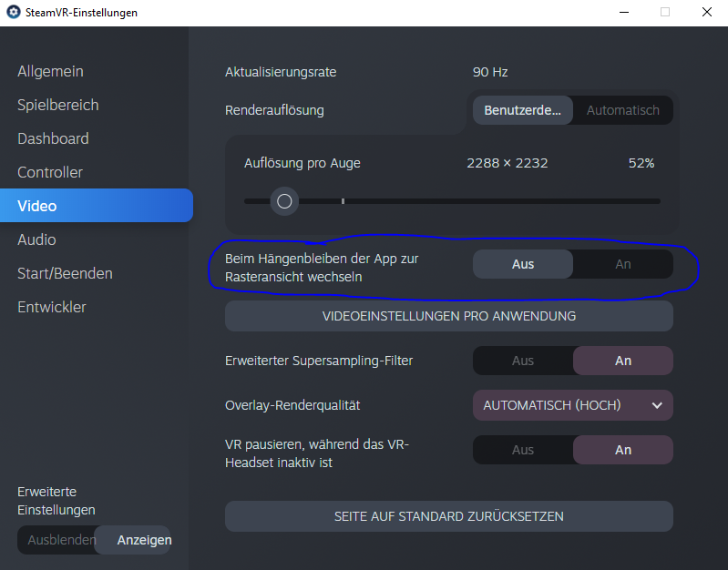The image size is (728, 570).
Task: Open Videoeinstellungen pro Anwendung
Action: click(x=449, y=316)
